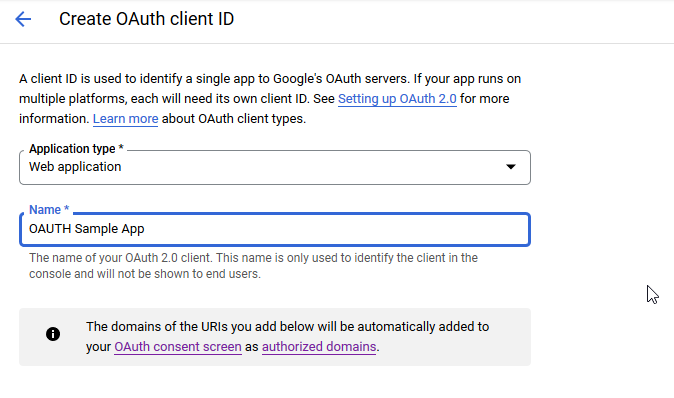Click the client ID description paragraph
The height and width of the screenshot is (398, 674).
[270, 98]
